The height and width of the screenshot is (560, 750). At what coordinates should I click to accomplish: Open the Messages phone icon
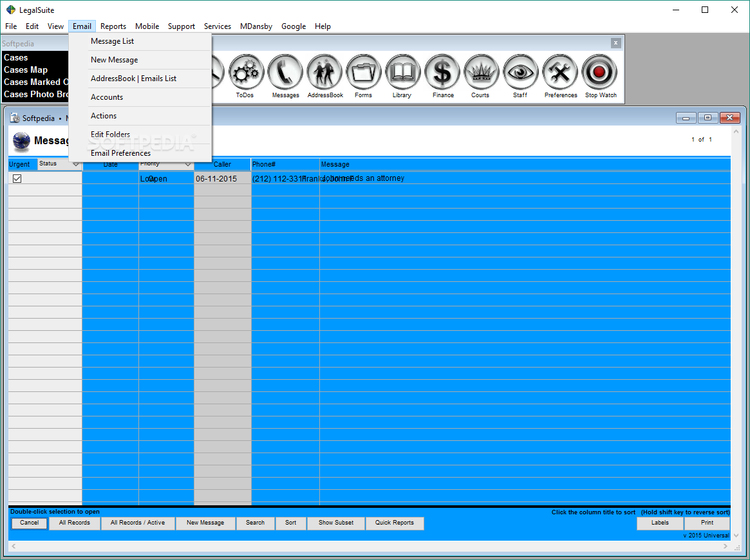coord(286,73)
